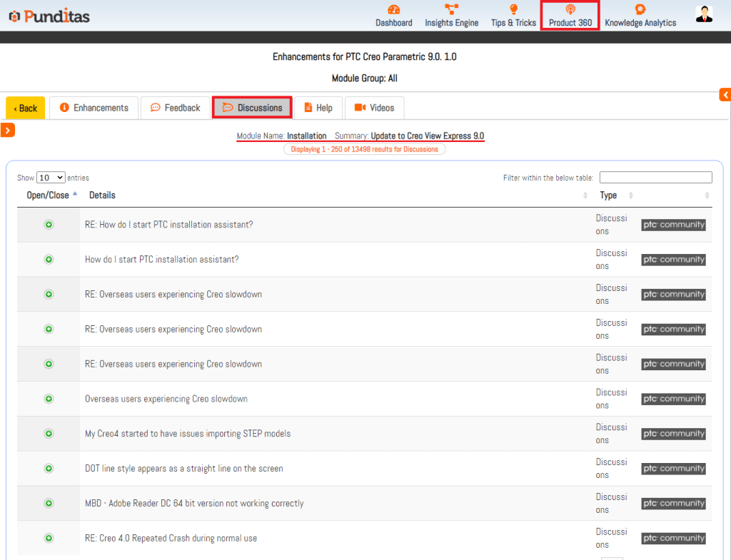This screenshot has height=560, width=731.
Task: Click PTC community badge in first row
Action: [x=673, y=225]
